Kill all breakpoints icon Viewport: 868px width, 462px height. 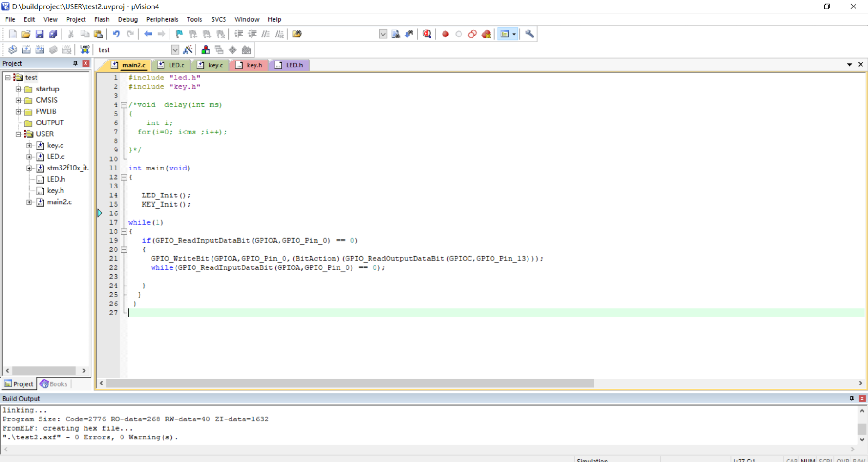pyautogui.click(x=486, y=34)
